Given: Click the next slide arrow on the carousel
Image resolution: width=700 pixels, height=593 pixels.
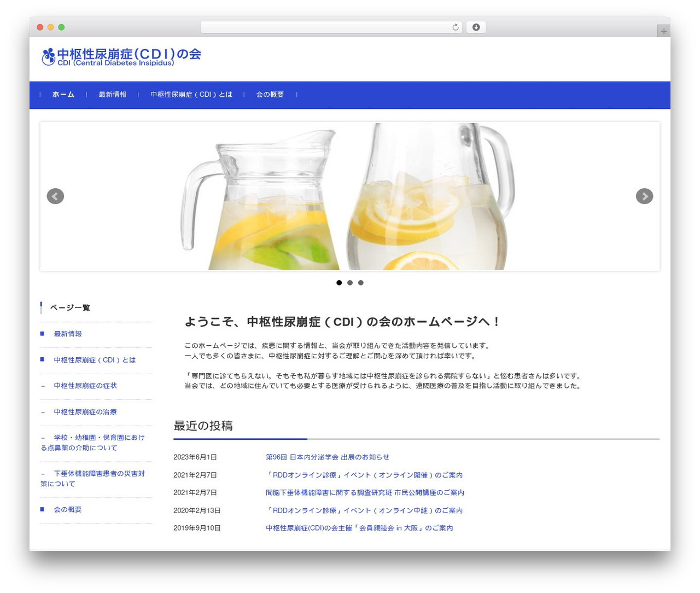Looking at the screenshot, I should (644, 196).
